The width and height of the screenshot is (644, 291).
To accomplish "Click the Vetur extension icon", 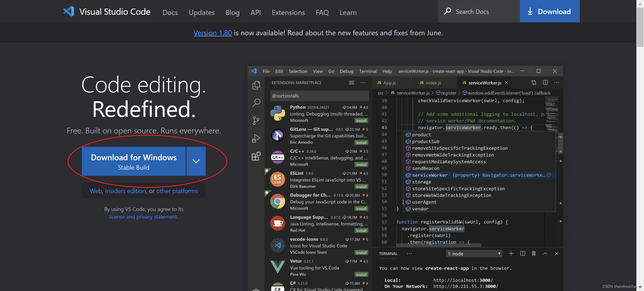I will tap(278, 267).
